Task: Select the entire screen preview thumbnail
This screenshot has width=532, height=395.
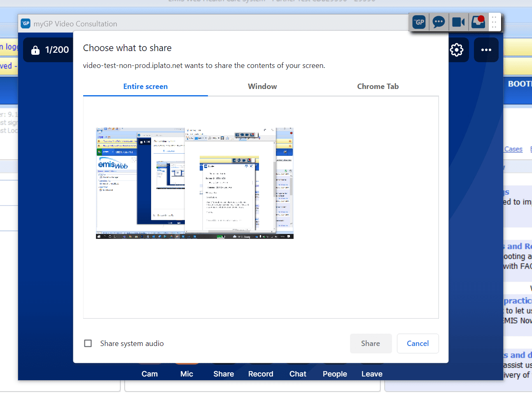Action: [x=195, y=183]
